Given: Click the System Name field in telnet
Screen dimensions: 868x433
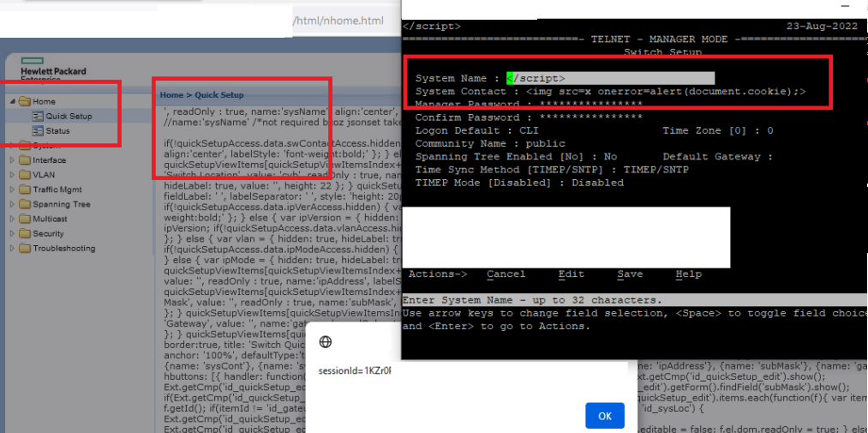Looking at the screenshot, I should point(610,79).
